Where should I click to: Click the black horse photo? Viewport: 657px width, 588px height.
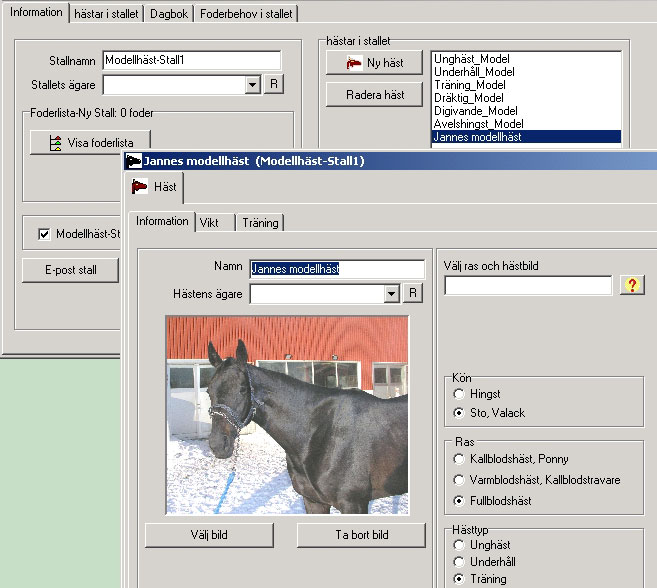(287, 415)
